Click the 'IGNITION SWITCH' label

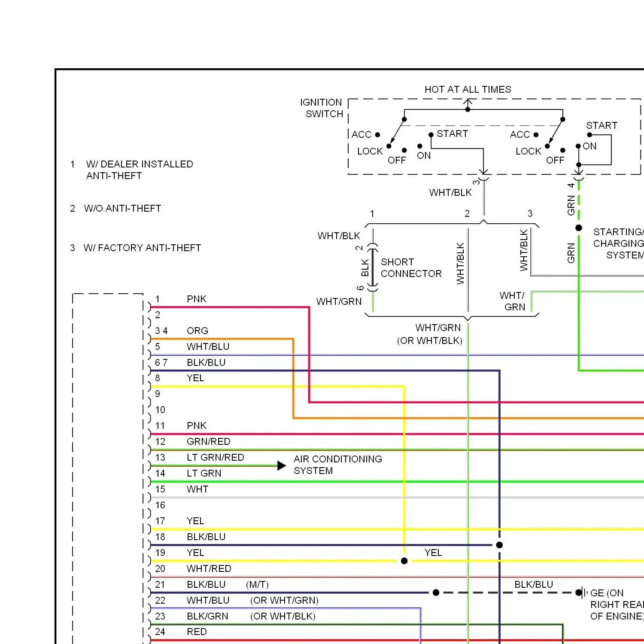coord(322,108)
